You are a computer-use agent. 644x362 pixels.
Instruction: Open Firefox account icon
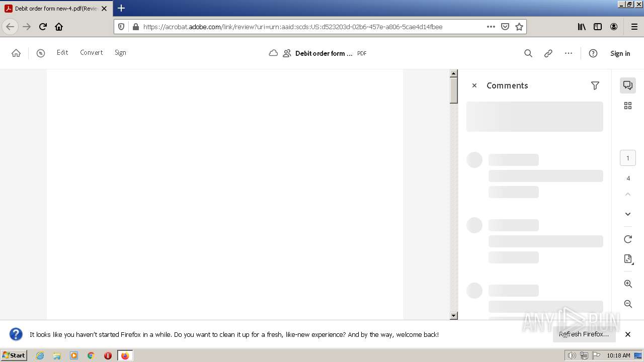614,27
